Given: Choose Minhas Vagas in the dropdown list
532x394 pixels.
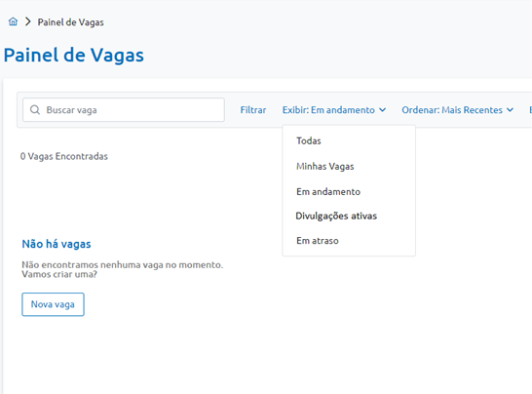Looking at the screenshot, I should [x=325, y=167].
